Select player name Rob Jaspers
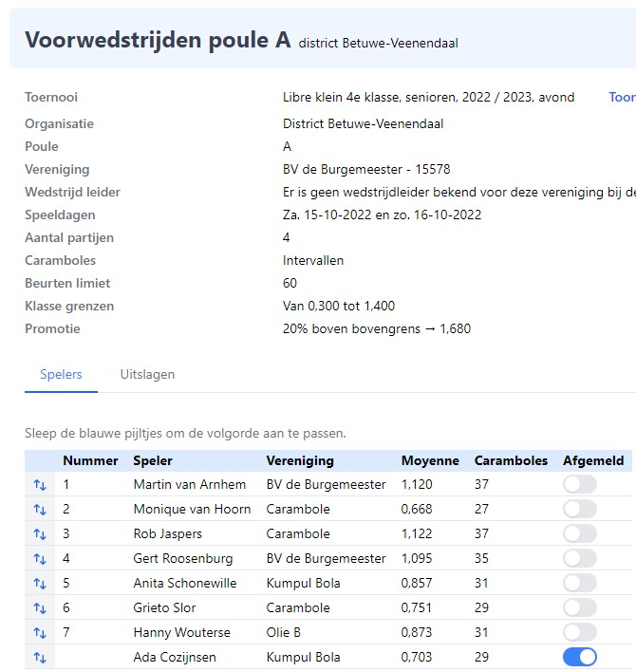Viewport: 636px width, 672px height. (x=168, y=533)
